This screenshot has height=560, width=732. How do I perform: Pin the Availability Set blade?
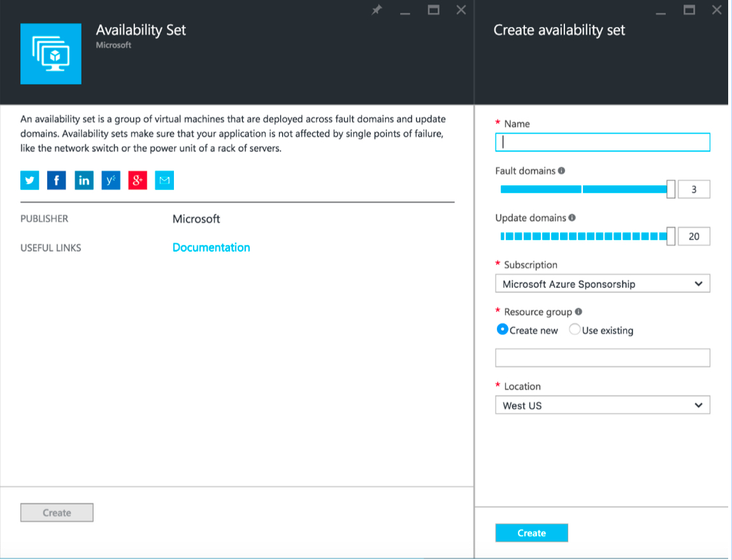[377, 10]
